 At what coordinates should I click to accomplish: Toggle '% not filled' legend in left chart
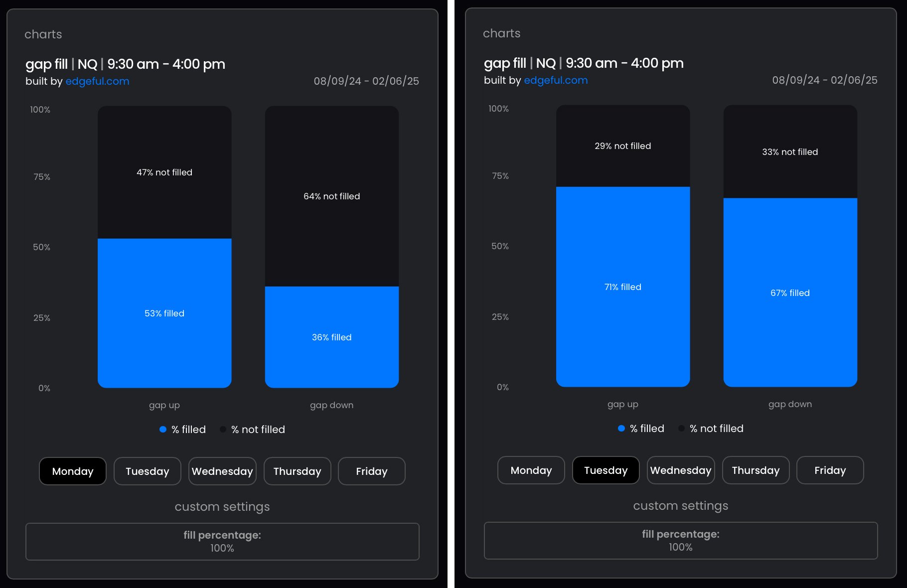253,429
